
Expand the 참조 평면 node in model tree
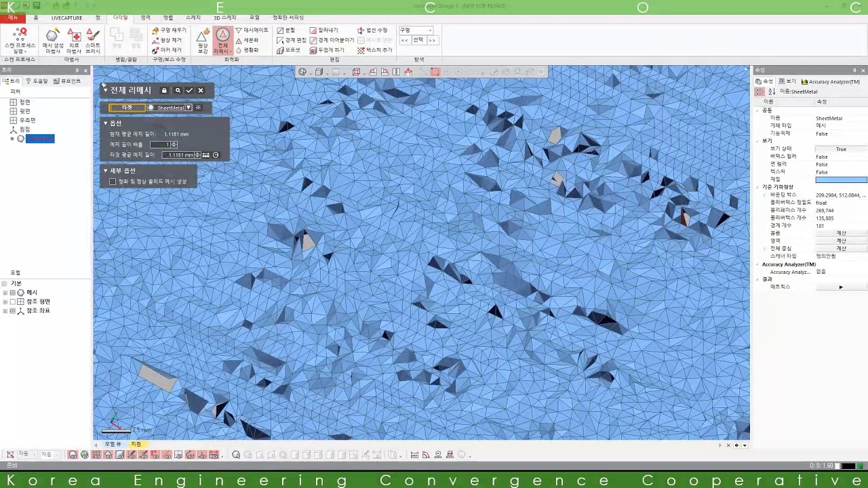(x=5, y=302)
